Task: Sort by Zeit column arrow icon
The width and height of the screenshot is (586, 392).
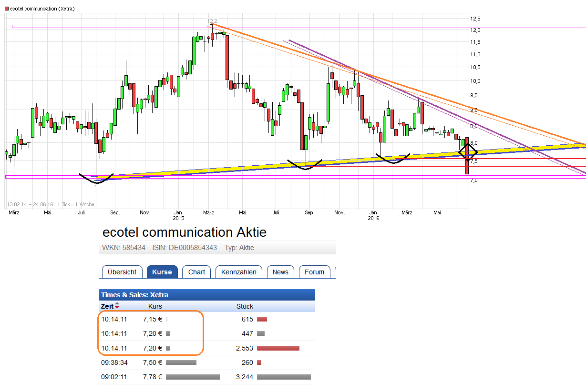Action: pos(117,306)
